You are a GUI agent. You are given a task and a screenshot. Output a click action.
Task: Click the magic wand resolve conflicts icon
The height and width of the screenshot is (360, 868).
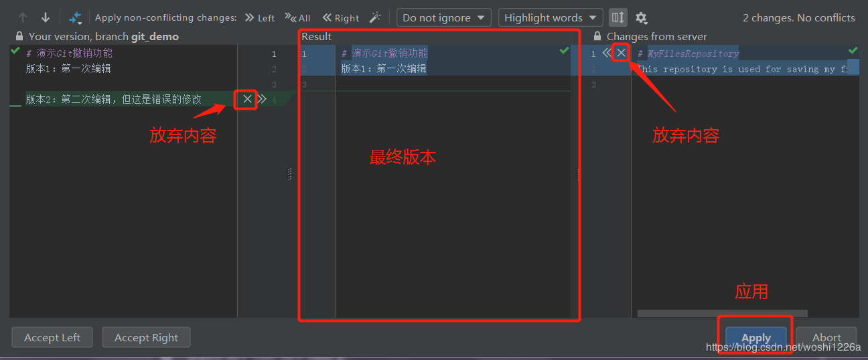point(375,18)
